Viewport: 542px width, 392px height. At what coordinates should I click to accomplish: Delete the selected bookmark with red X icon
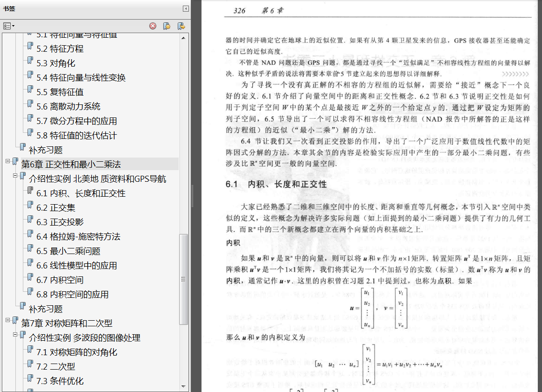[153, 26]
